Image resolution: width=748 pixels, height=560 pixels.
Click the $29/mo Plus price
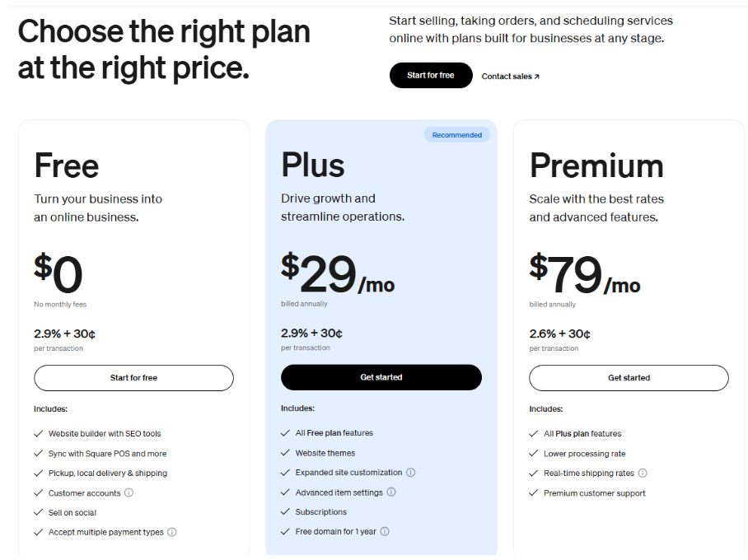coord(337,275)
